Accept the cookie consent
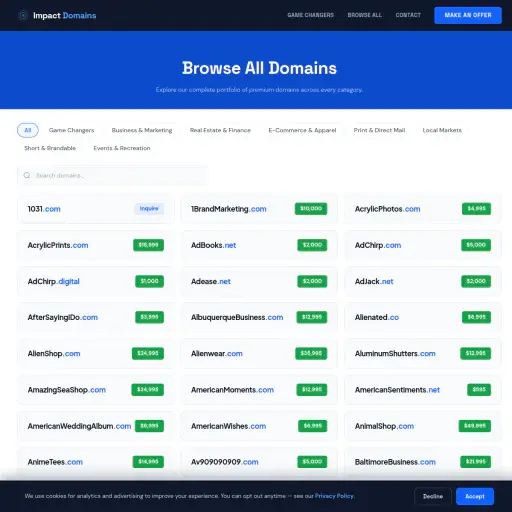 click(x=475, y=496)
